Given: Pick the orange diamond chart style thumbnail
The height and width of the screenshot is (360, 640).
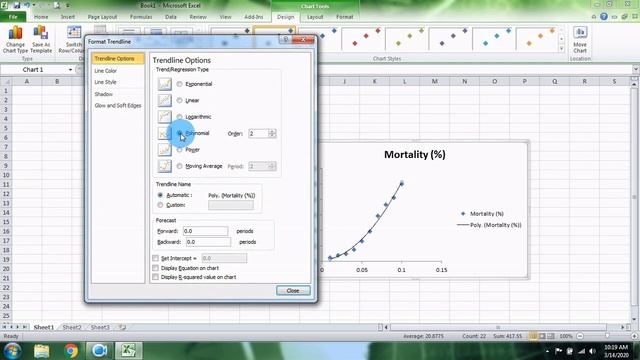Looking at the screenshot, I should (x=536, y=38).
